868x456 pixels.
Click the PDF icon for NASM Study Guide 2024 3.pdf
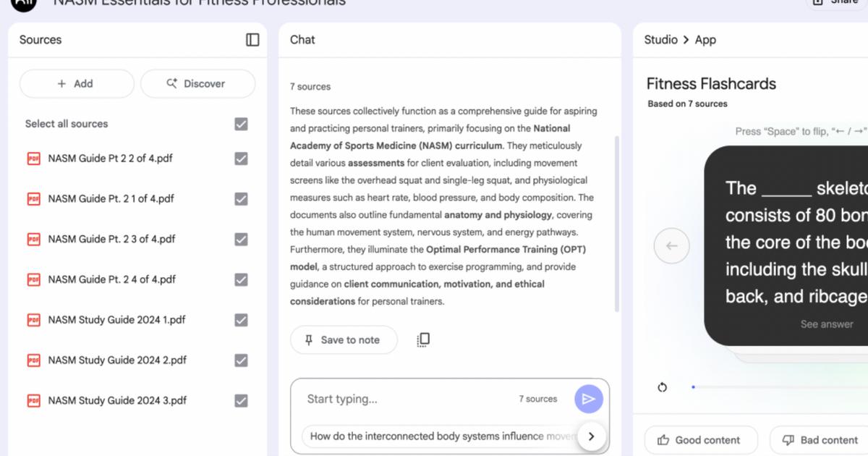pyautogui.click(x=33, y=400)
